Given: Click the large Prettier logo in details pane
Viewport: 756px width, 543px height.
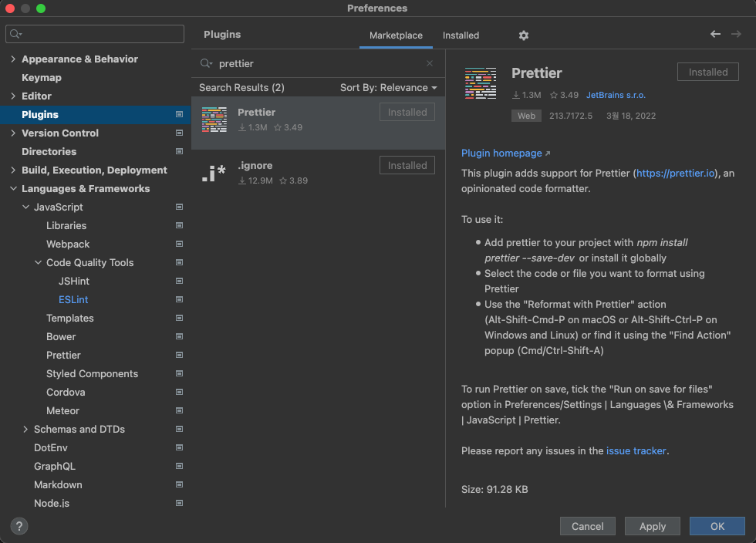Looking at the screenshot, I should tap(480, 83).
